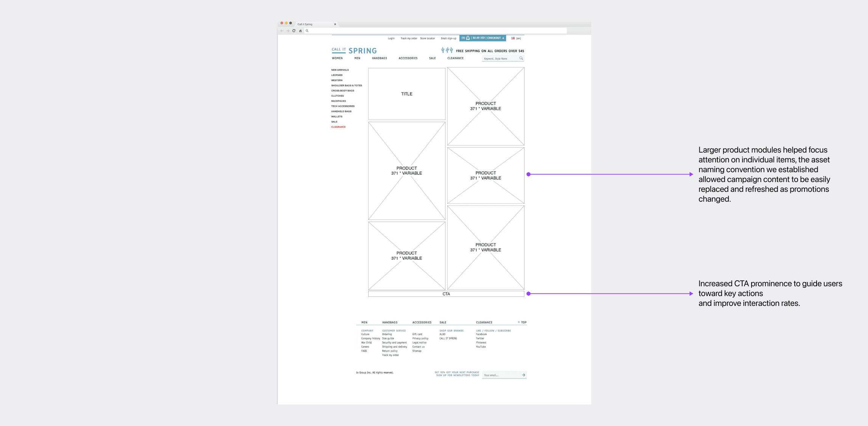Screen dimensions: 868x426
Task: Click the footer Top link
Action: pos(522,323)
